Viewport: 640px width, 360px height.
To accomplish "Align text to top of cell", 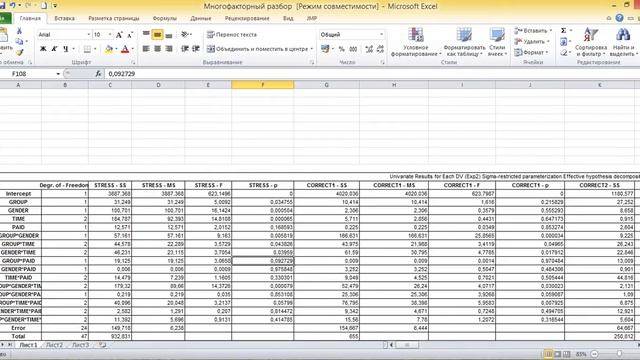I will click(x=146, y=35).
